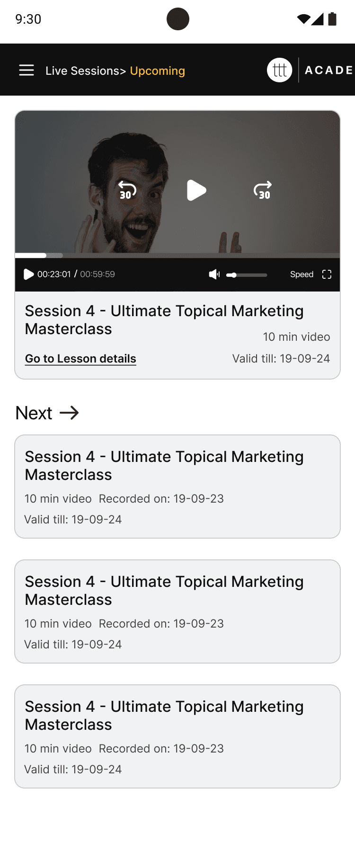Seek on the video progress bar

(177, 256)
